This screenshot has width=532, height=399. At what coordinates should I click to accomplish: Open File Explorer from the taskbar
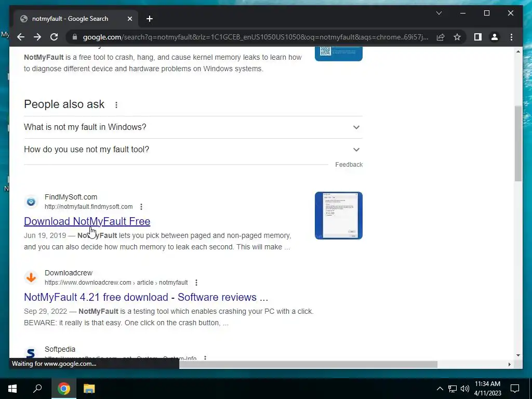coord(89,389)
